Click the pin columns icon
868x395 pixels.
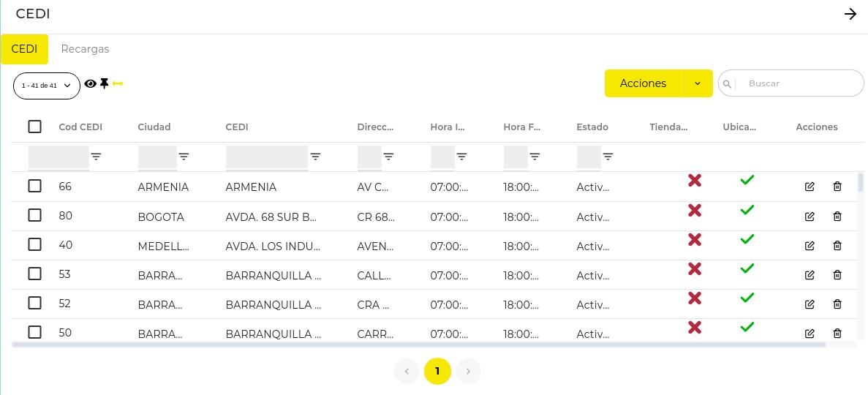coord(104,83)
